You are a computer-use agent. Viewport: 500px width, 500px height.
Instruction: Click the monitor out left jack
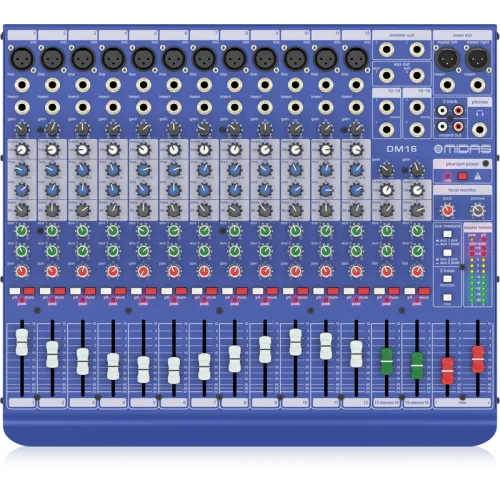pyautogui.click(x=386, y=50)
